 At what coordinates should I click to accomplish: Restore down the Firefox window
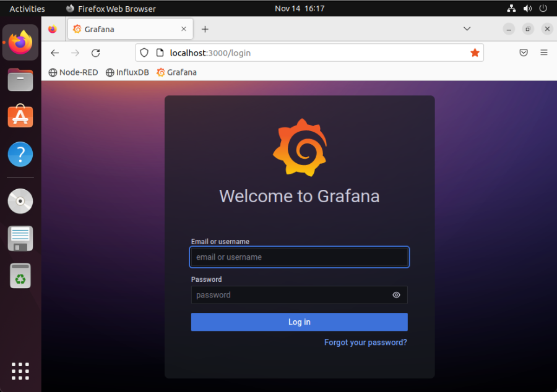click(528, 29)
